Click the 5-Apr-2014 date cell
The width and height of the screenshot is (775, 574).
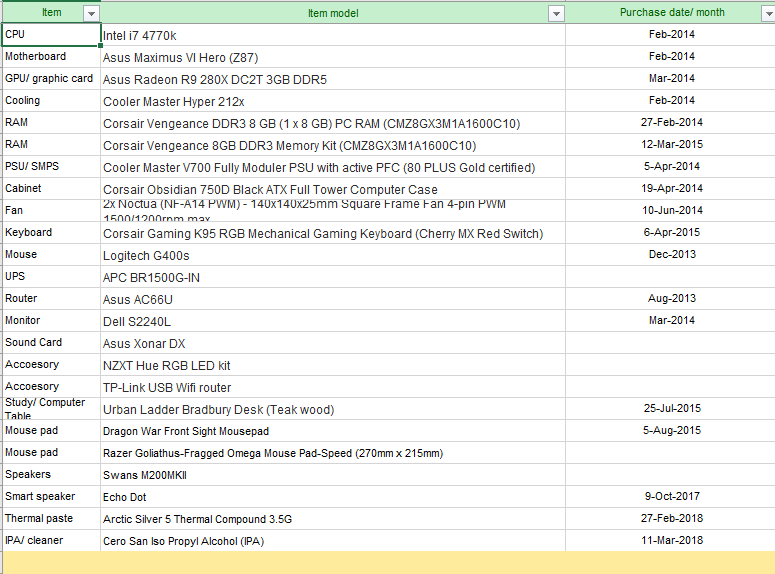coord(672,167)
